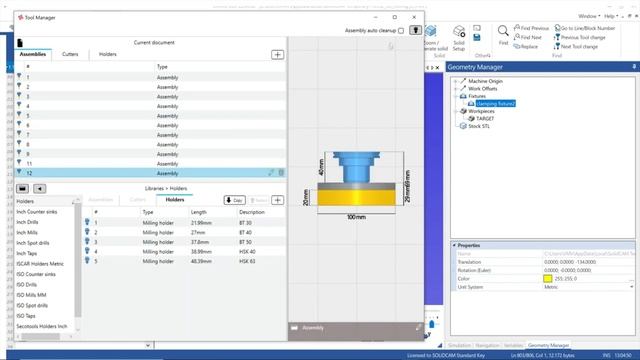Click Replace in the ribbon

point(525,47)
